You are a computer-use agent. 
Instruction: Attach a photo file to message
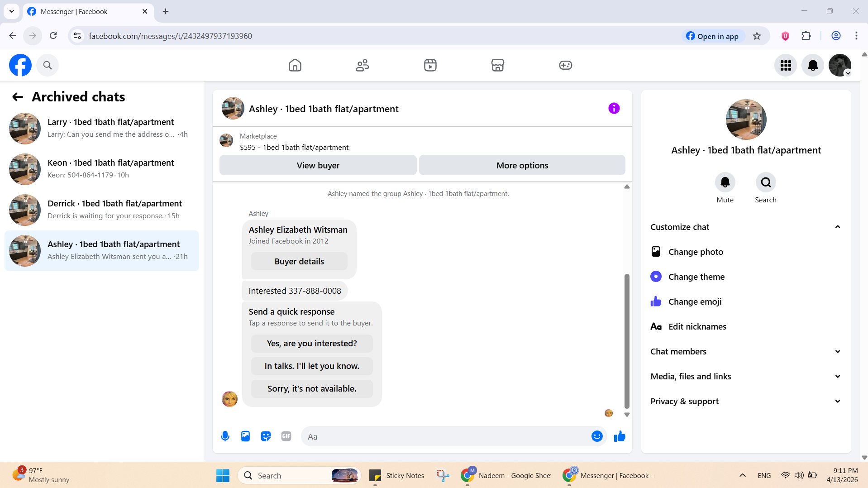[x=245, y=436]
